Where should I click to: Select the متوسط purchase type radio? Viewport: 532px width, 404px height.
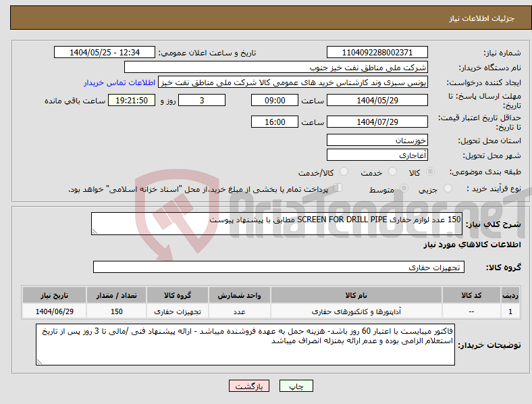click(x=404, y=188)
